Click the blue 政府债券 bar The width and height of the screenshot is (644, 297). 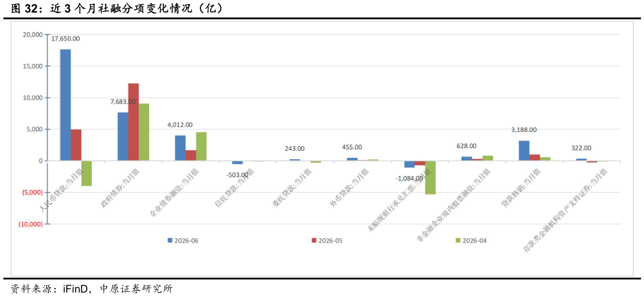[123, 137]
